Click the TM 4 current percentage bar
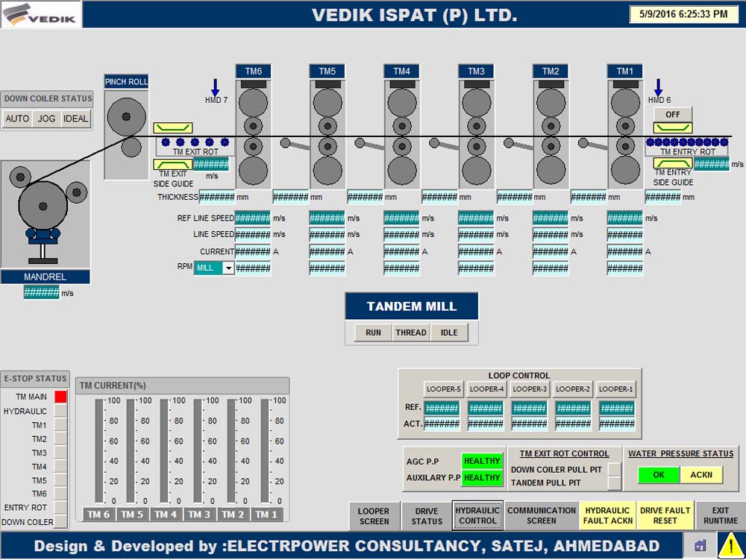Screen dimensions: 746x560 (164, 450)
